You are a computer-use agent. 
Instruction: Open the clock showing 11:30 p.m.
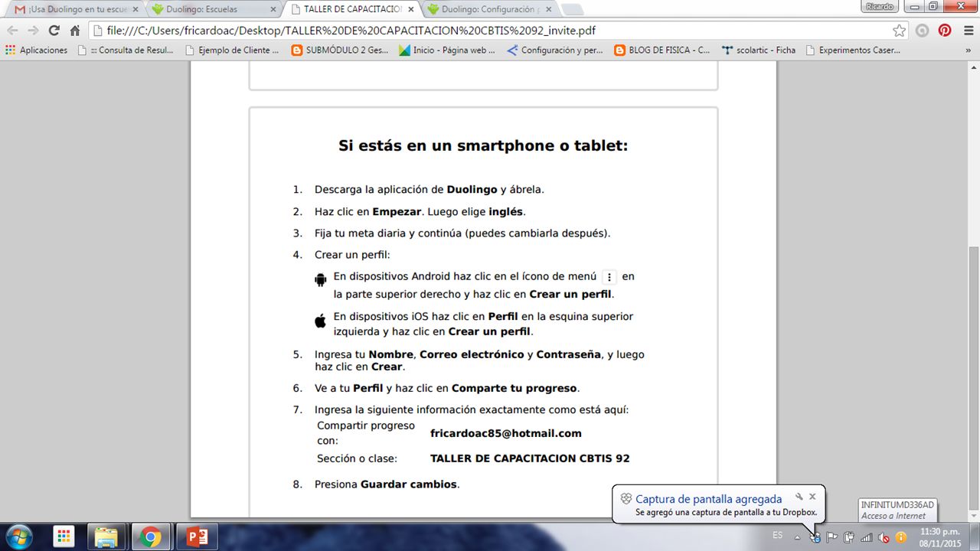coord(940,537)
